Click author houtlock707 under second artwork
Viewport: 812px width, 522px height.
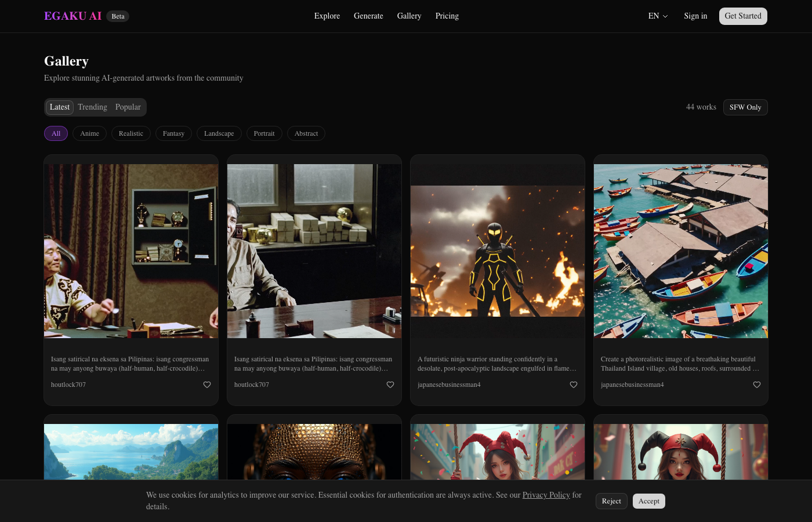tap(252, 385)
